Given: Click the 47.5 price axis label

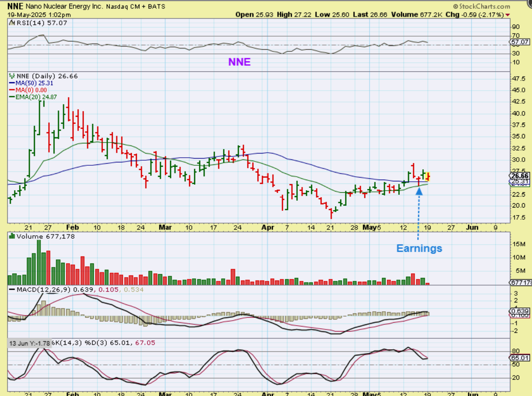Looking at the screenshot, I should [518, 78].
